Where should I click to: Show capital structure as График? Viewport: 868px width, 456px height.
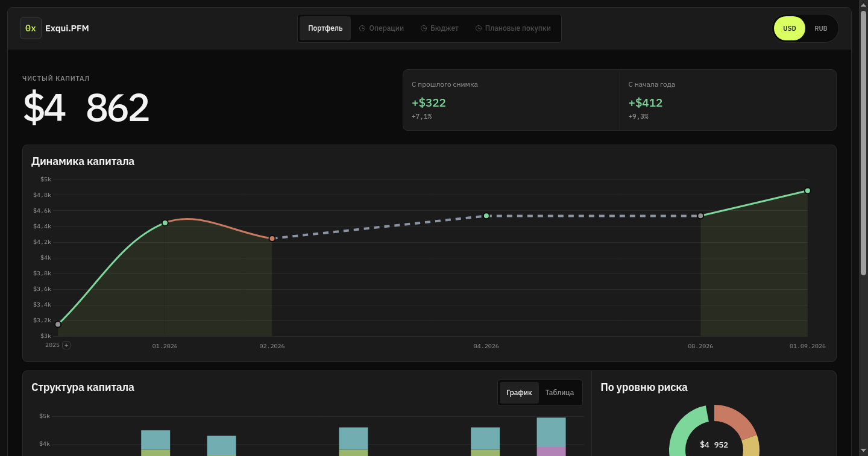tap(519, 393)
